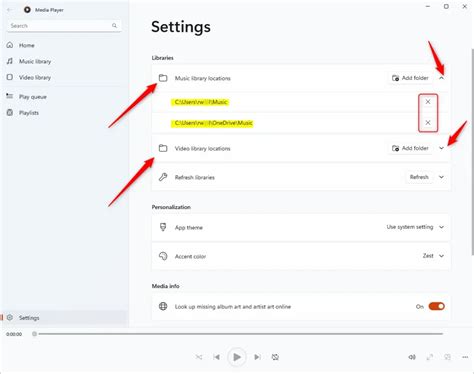Click the mini player icon
The width and height of the screenshot is (474, 374).
click(447, 357)
